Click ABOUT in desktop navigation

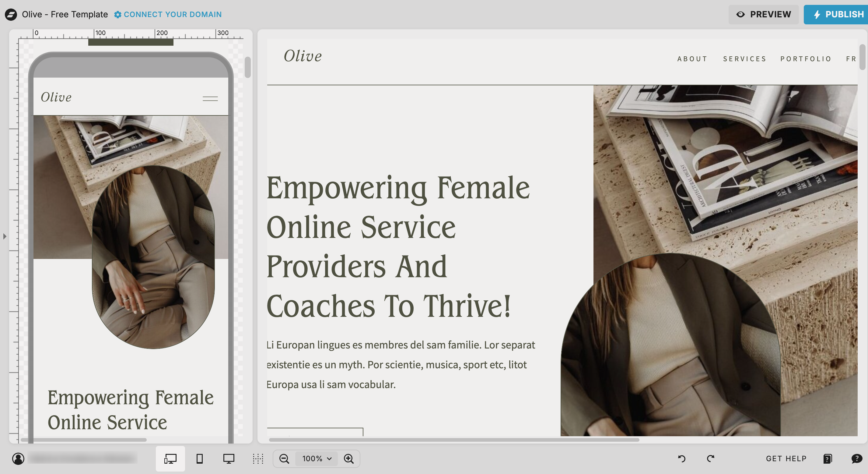692,59
